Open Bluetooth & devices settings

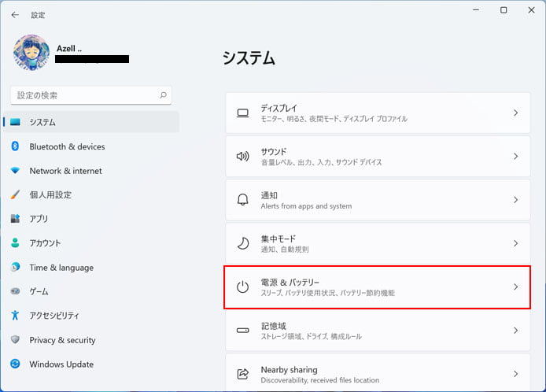91,146
